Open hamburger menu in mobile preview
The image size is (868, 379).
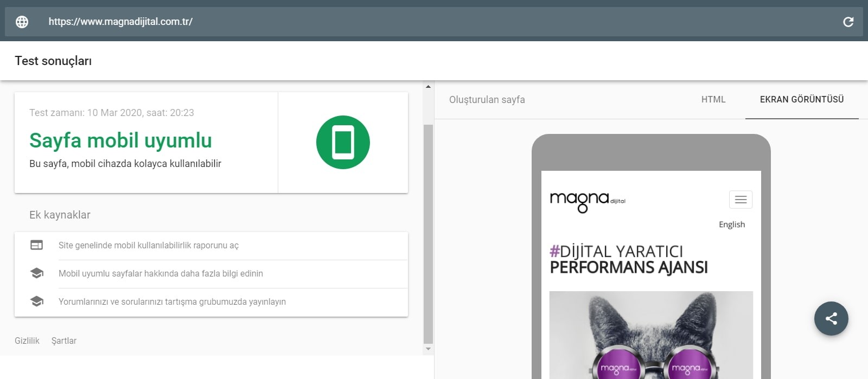click(x=741, y=200)
